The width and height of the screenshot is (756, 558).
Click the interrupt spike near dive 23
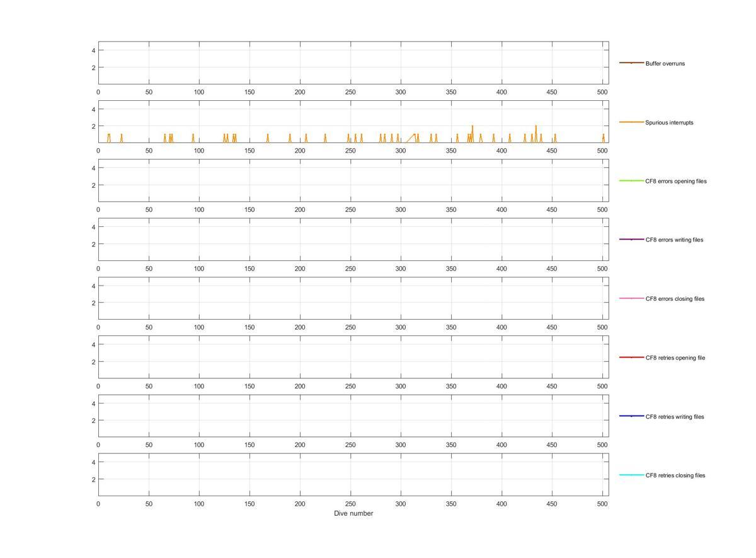122,138
